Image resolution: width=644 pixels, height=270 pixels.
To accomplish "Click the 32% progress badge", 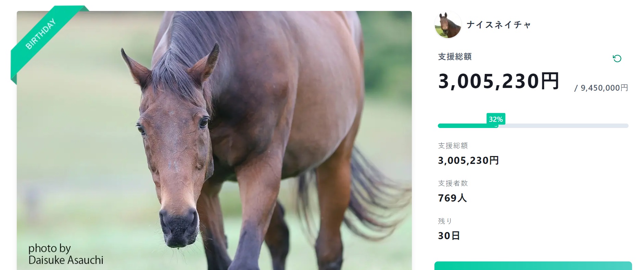I will coord(496,119).
